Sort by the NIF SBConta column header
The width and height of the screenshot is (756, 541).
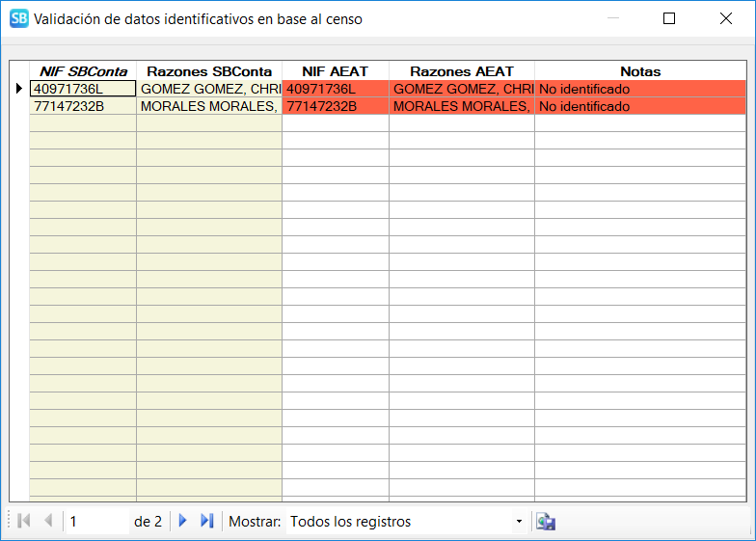[x=83, y=71]
